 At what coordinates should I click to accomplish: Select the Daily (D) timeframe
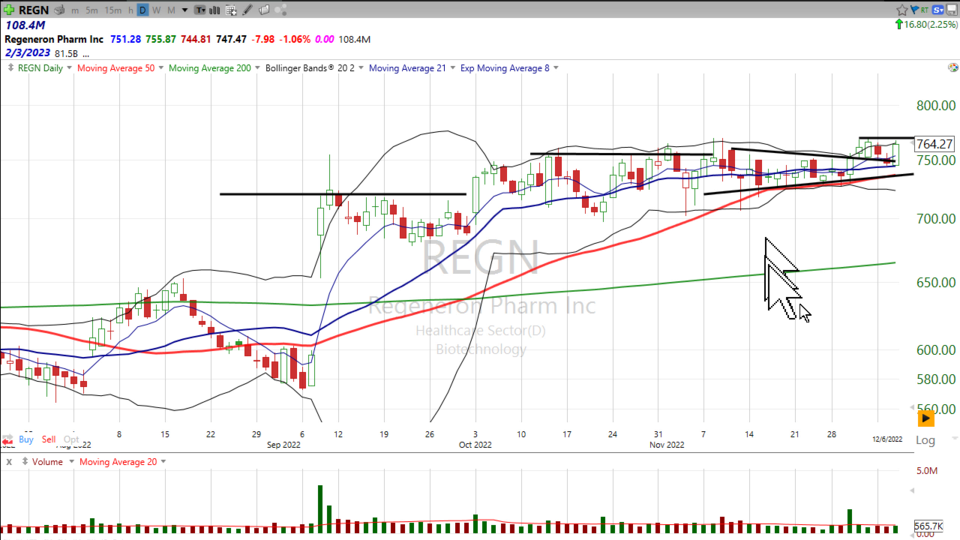(143, 10)
